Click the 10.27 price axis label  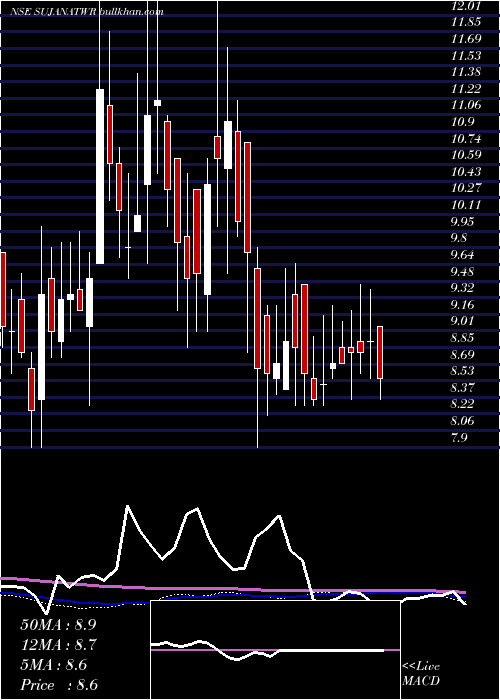pos(466,188)
